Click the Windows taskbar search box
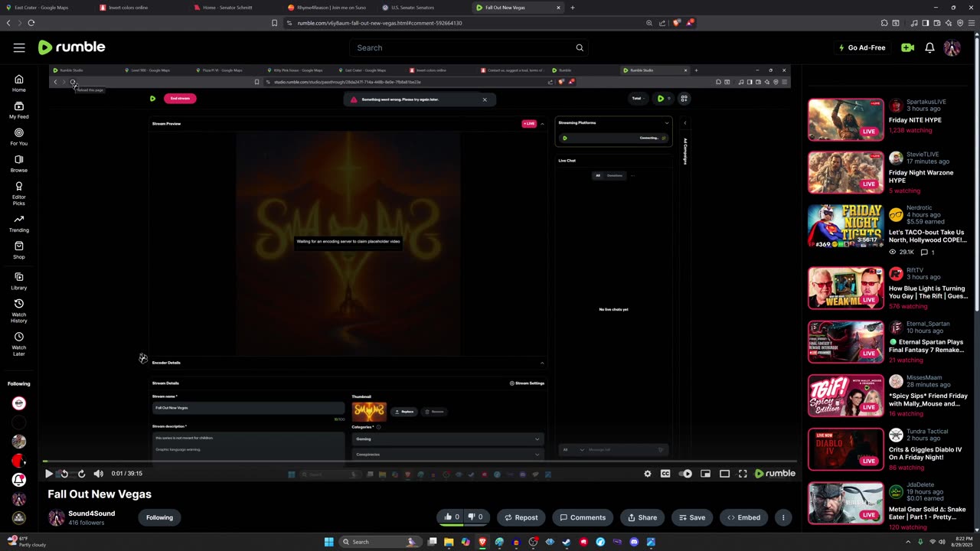This screenshot has width=980, height=551. 381,542
